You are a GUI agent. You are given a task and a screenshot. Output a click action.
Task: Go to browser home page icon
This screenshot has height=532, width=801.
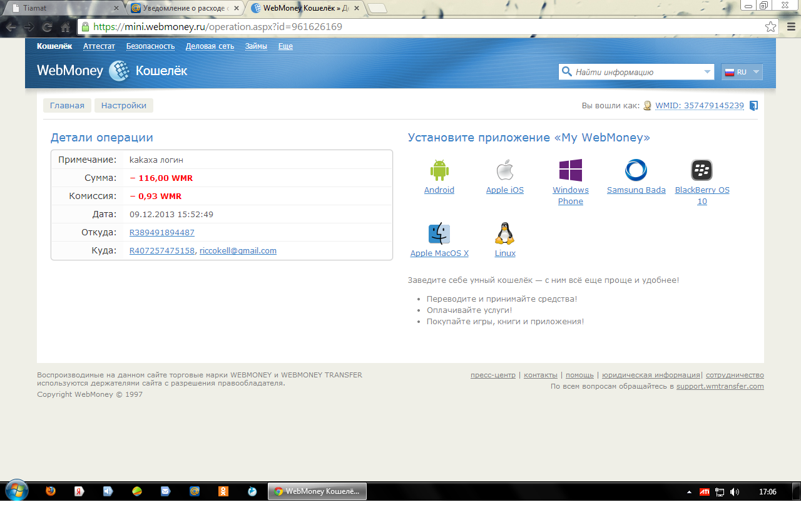65,28
